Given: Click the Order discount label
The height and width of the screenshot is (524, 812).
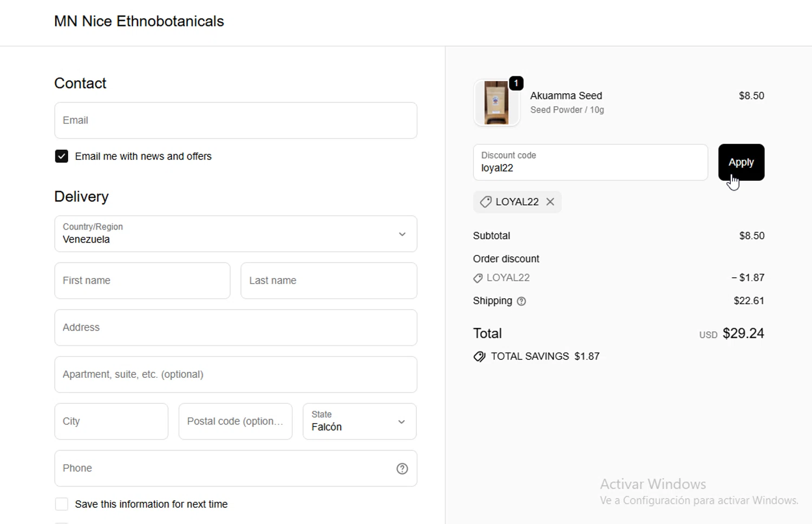Looking at the screenshot, I should coord(506,259).
